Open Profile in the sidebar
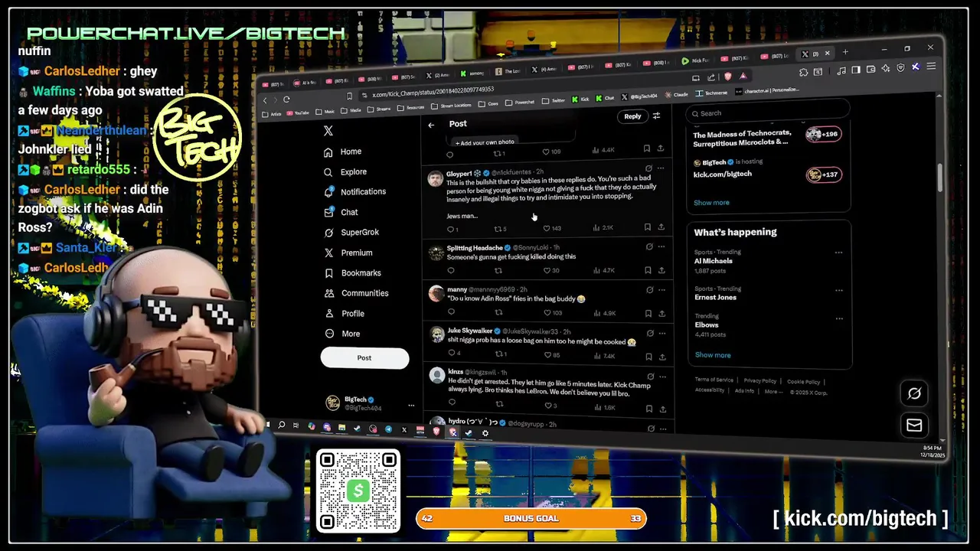Screen dimensions: 980x551 tap(345, 314)
